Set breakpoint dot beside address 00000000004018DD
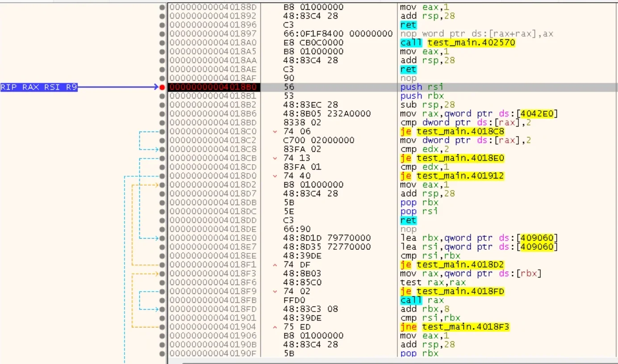Image resolution: width=618 pixels, height=364 pixels. (162, 220)
